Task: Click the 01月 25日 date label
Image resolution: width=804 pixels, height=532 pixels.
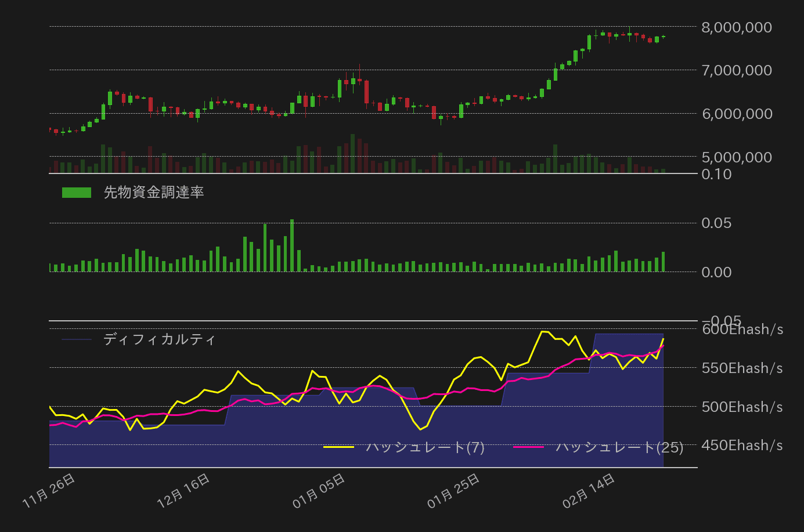Action: 453,491
